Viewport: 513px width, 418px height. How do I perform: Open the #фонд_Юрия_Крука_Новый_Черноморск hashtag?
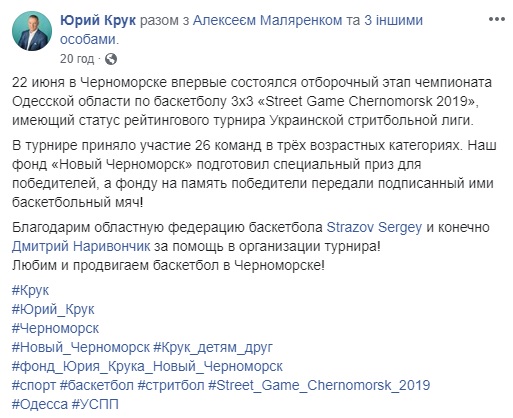pos(147,366)
